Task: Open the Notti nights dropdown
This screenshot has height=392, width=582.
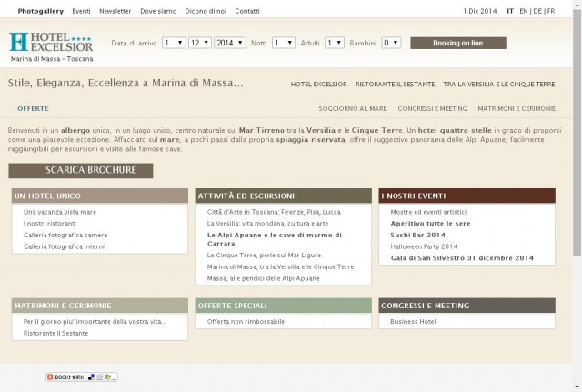Action: tap(284, 43)
